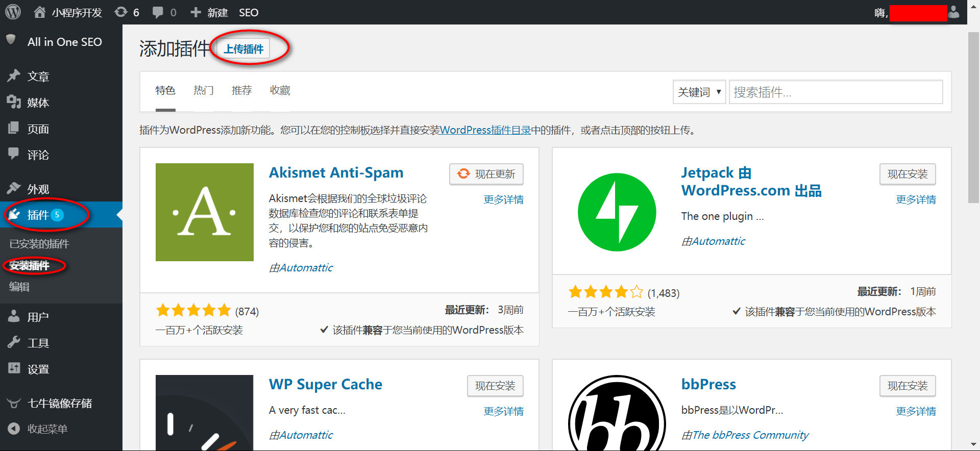
Task: Click 现在更新 for Akismet
Action: coord(486,174)
